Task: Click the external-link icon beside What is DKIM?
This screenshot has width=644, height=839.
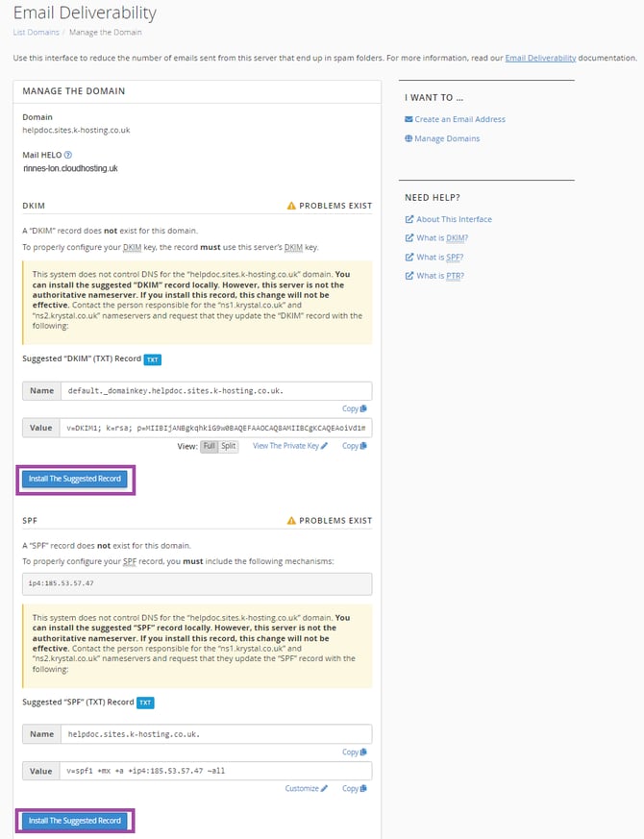Action: click(409, 238)
